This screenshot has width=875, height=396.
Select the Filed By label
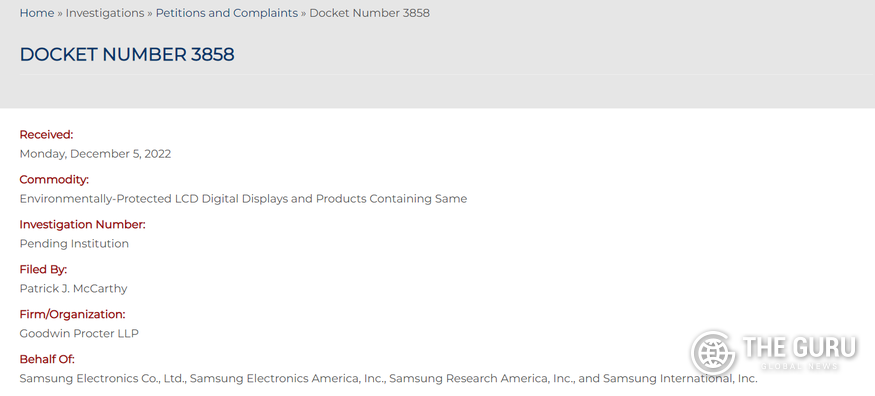pyautogui.click(x=44, y=269)
